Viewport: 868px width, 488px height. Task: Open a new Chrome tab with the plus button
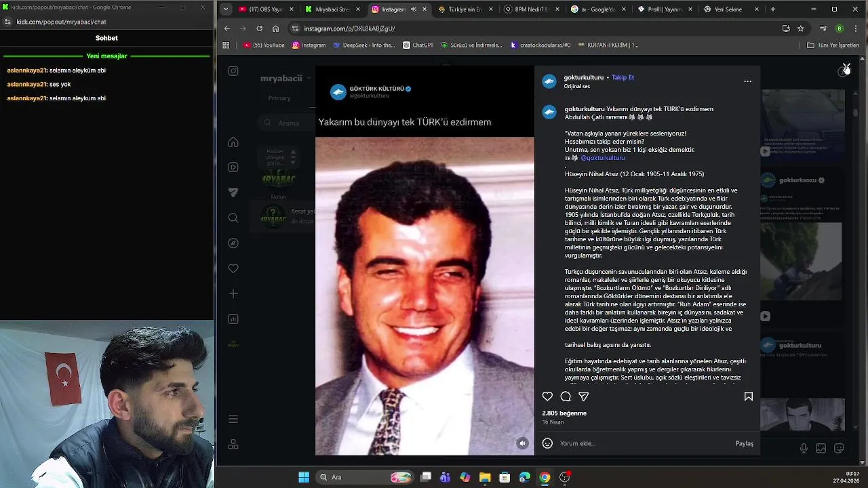[773, 9]
